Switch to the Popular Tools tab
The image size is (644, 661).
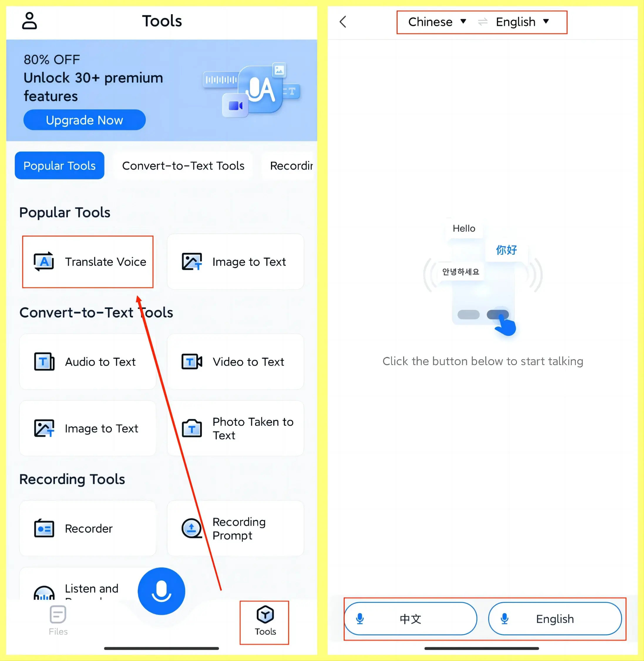click(x=59, y=166)
